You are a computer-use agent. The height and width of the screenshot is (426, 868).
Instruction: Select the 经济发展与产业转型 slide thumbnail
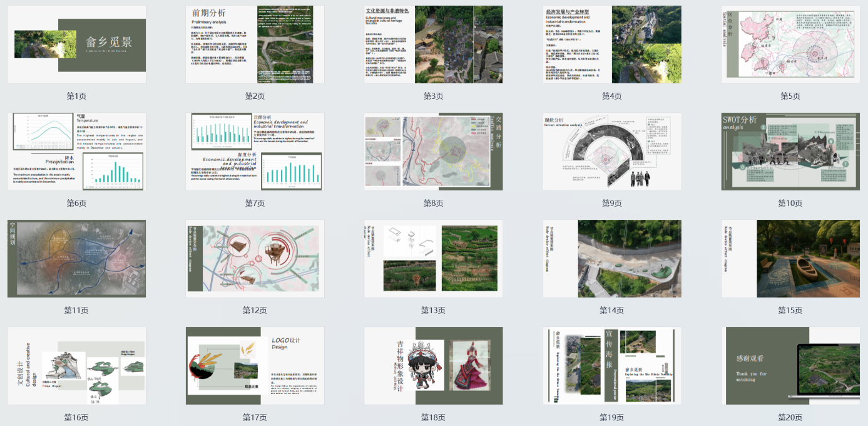(612, 44)
